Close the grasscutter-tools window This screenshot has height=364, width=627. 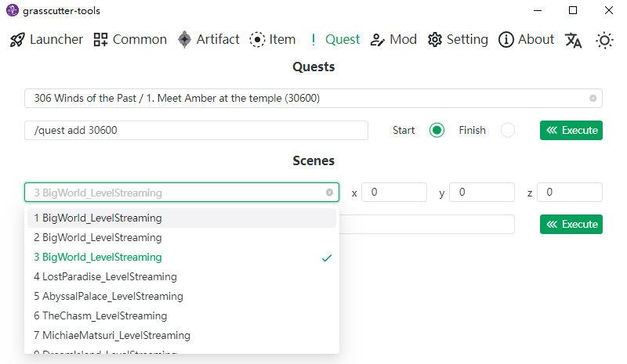point(609,10)
